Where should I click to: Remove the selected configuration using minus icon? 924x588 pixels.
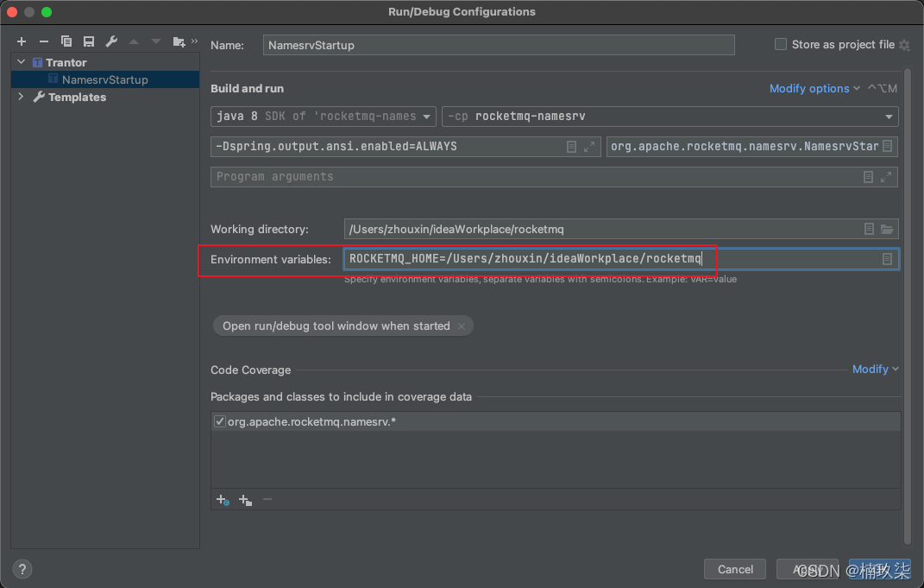(44, 41)
